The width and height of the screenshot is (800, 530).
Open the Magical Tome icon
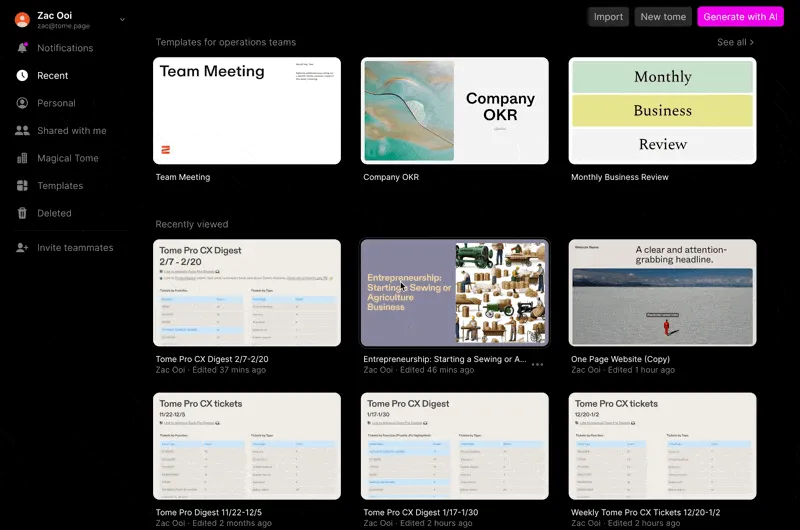[22, 158]
